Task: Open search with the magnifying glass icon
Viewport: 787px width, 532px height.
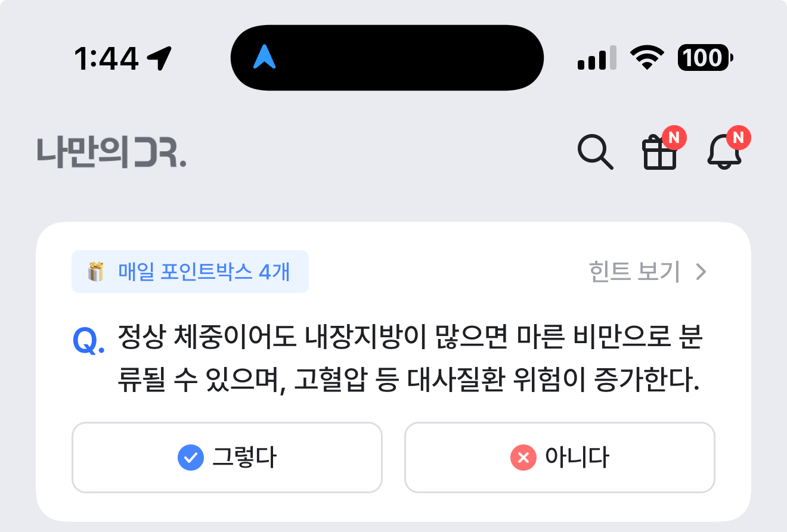Action: point(595,153)
